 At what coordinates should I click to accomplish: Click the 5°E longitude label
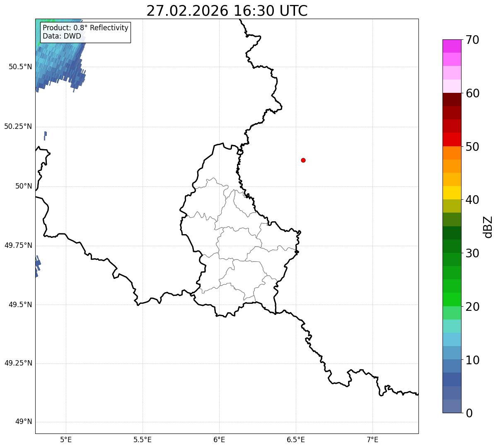tap(66, 440)
